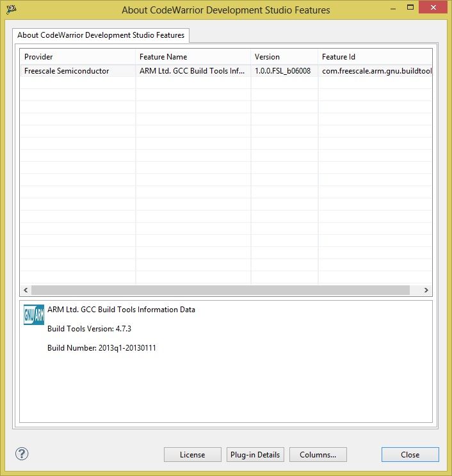Click the ARM Ltd. GCC Build Tools Inf... cell
This screenshot has width=452, height=476.
point(192,71)
